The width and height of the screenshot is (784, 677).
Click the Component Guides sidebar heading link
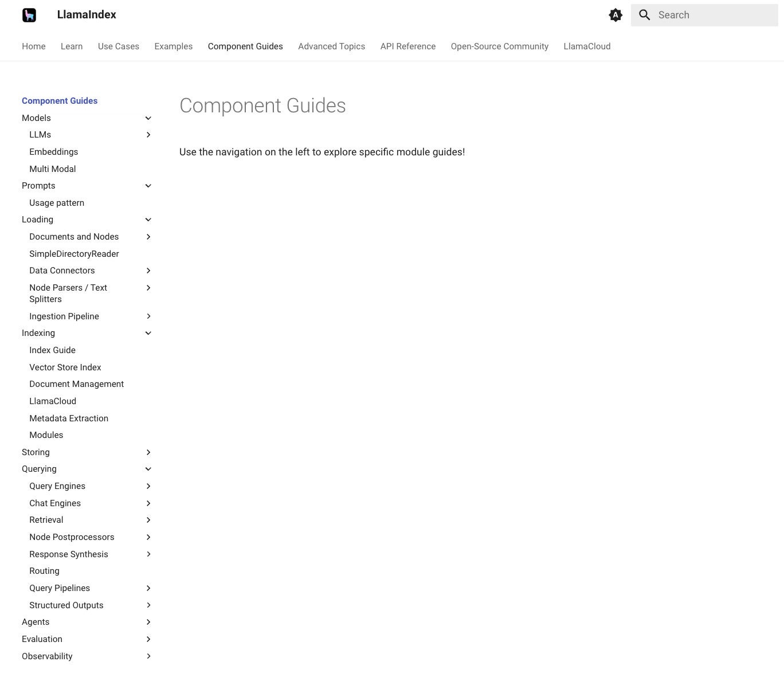60,101
